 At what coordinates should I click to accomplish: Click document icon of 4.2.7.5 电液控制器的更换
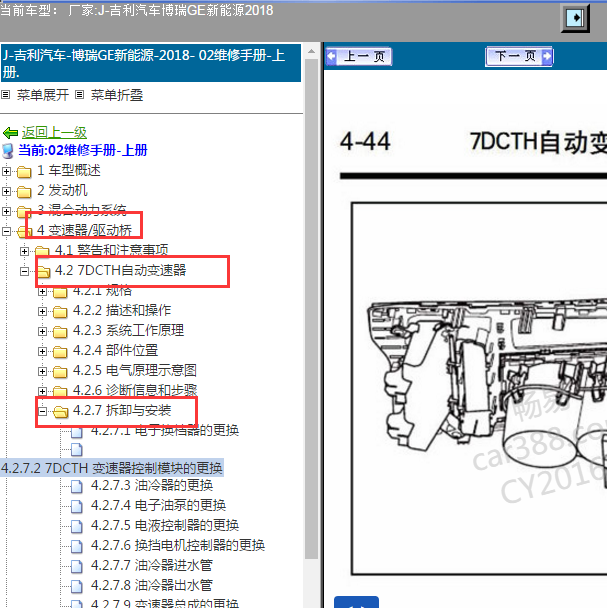[77, 526]
